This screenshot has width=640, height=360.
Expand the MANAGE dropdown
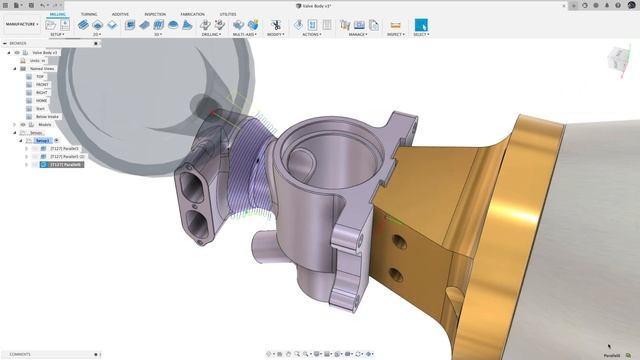pyautogui.click(x=358, y=35)
